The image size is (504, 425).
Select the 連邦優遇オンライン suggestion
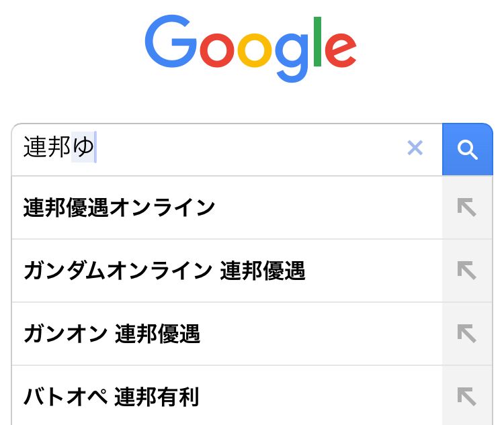[x=119, y=207]
